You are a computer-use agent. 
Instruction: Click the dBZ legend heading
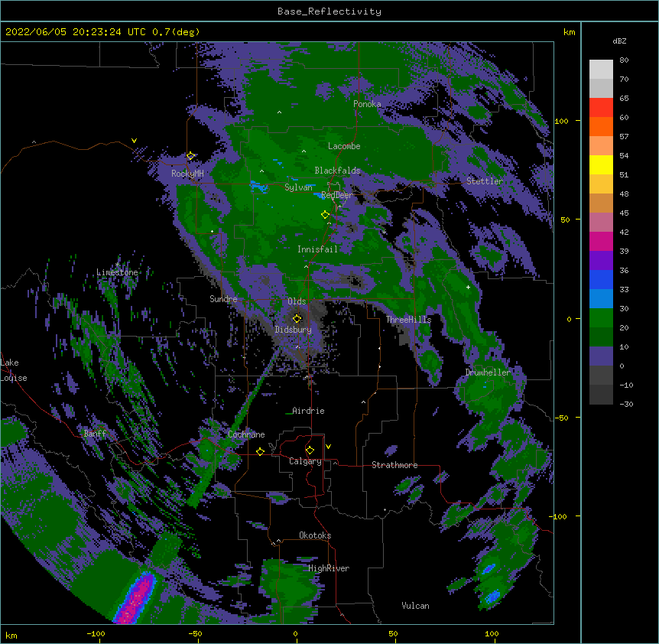pyautogui.click(x=619, y=41)
